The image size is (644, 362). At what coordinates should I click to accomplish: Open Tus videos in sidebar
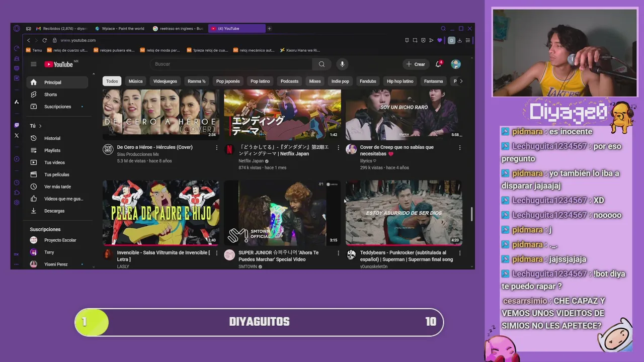click(x=57, y=162)
